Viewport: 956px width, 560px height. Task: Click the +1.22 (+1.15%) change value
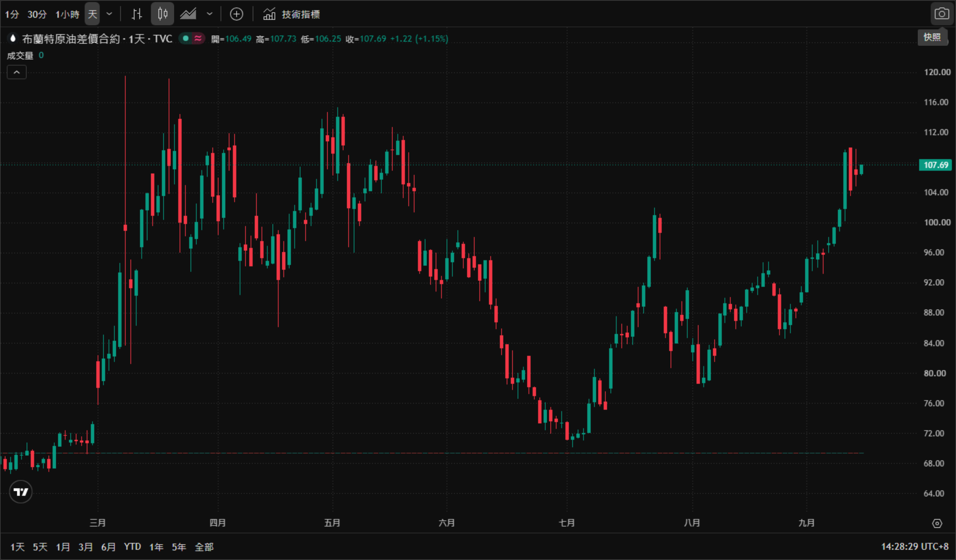coord(419,39)
